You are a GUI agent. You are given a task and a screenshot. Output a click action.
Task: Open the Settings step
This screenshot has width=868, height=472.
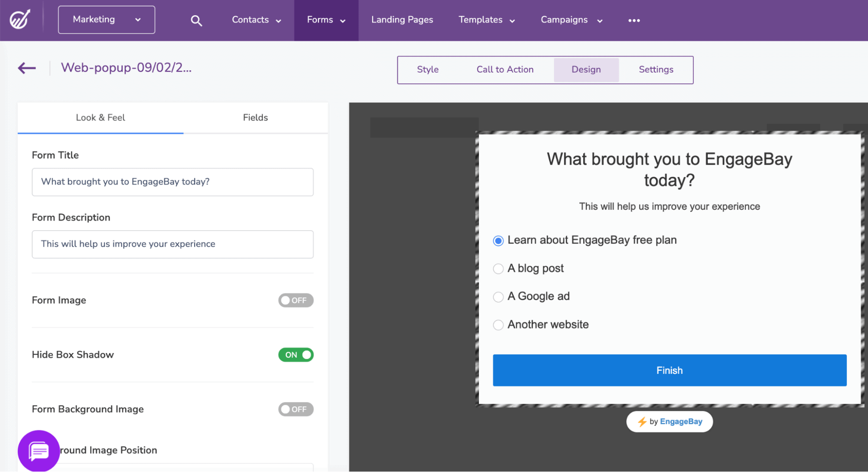(656, 69)
